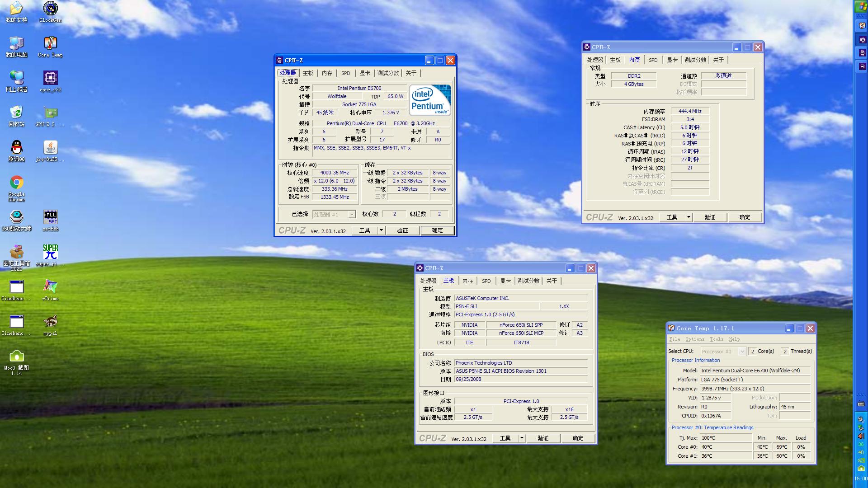Image resolution: width=868 pixels, height=488 pixels.
Task: Click the language bar keyboard icon
Action: coord(861,404)
